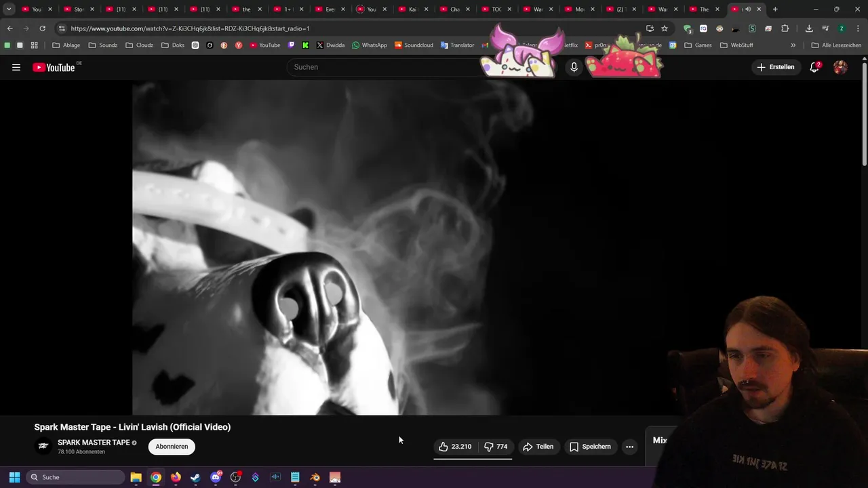Open Firefox from the taskbar
Screen dimensions: 868x488
[x=176, y=477]
